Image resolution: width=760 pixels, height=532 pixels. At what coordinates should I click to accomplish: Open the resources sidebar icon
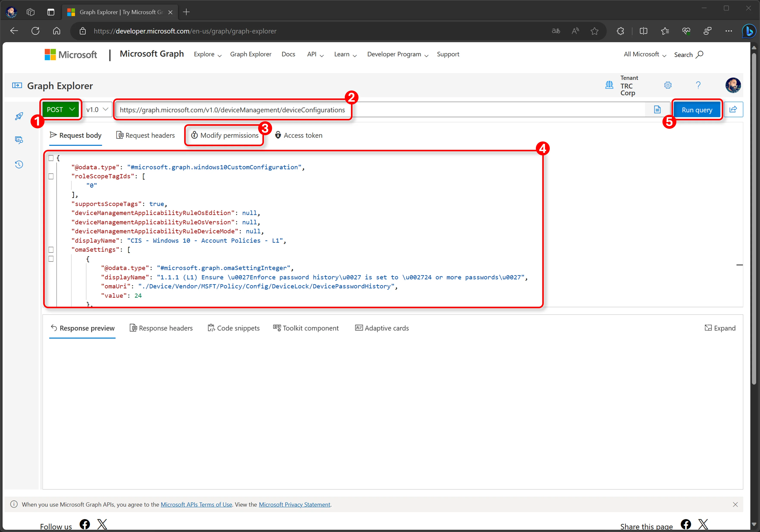(19, 140)
